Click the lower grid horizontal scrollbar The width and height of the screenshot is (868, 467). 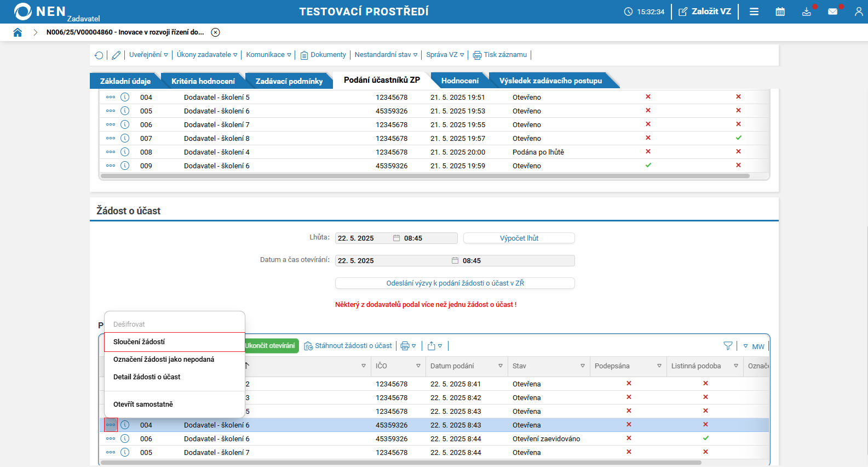click(401, 463)
